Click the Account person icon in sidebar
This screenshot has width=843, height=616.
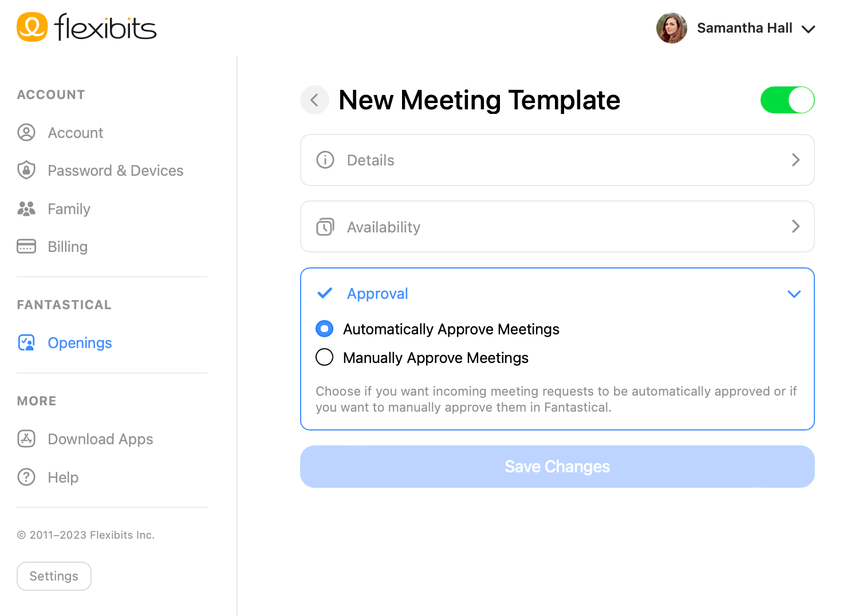click(x=26, y=132)
